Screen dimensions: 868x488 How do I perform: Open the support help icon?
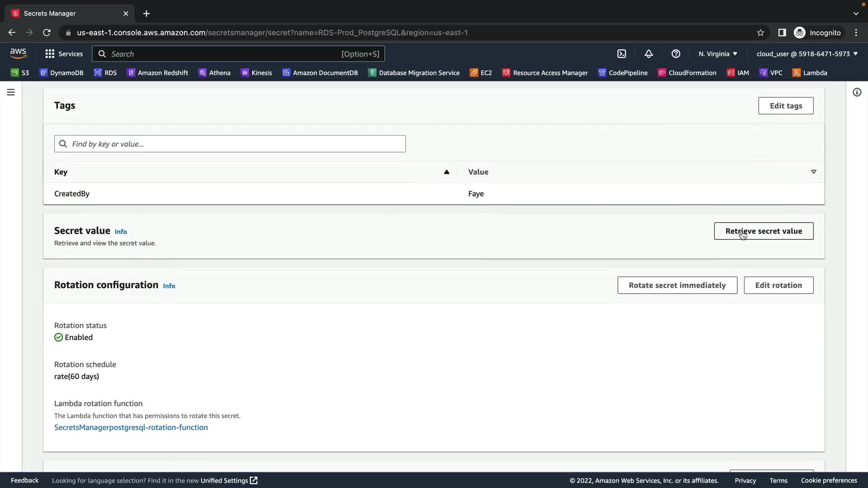(676, 54)
